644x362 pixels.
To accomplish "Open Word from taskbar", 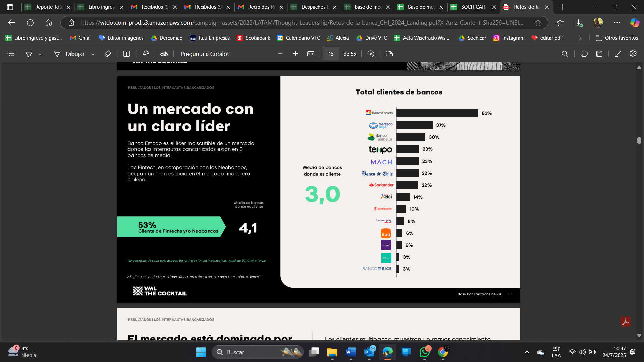I will pyautogui.click(x=351, y=352).
